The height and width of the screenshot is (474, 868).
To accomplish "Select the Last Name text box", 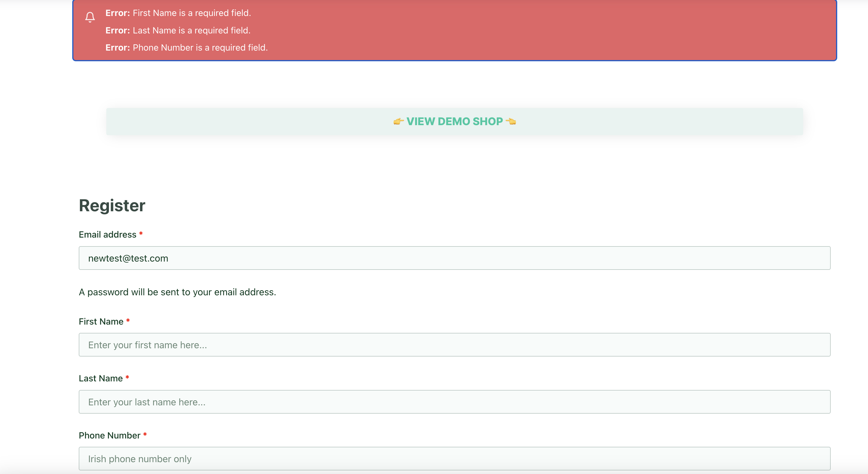I will 454,402.
